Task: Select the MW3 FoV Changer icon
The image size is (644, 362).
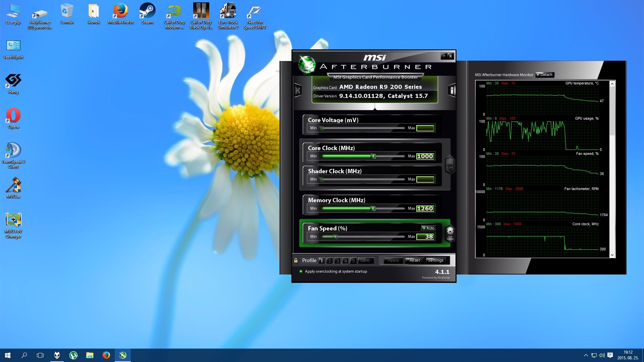Action: pos(13,225)
